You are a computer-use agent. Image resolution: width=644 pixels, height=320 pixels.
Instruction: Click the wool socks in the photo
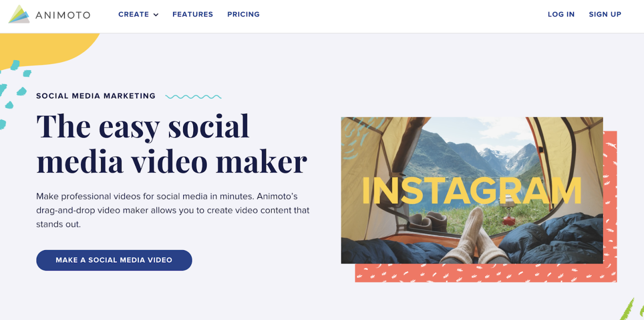(480, 236)
